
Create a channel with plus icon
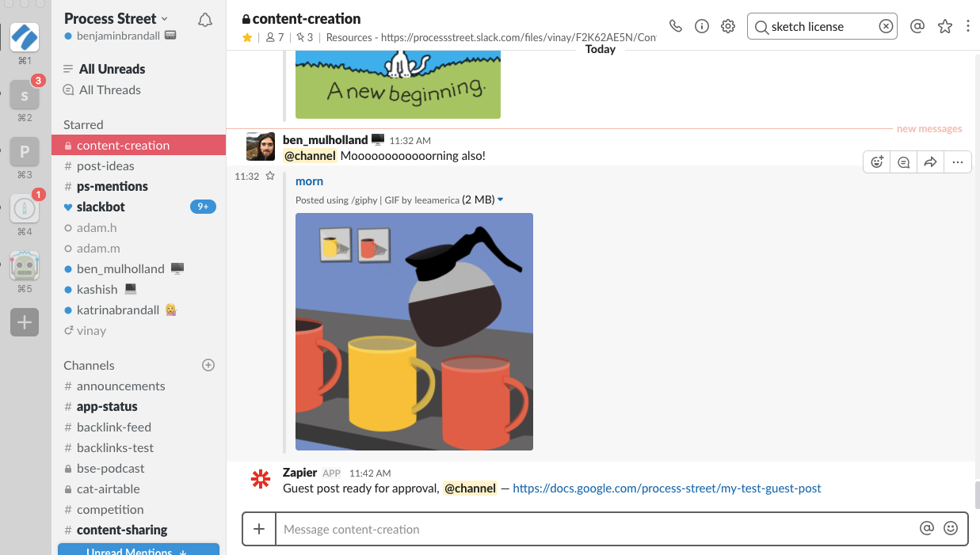208,365
